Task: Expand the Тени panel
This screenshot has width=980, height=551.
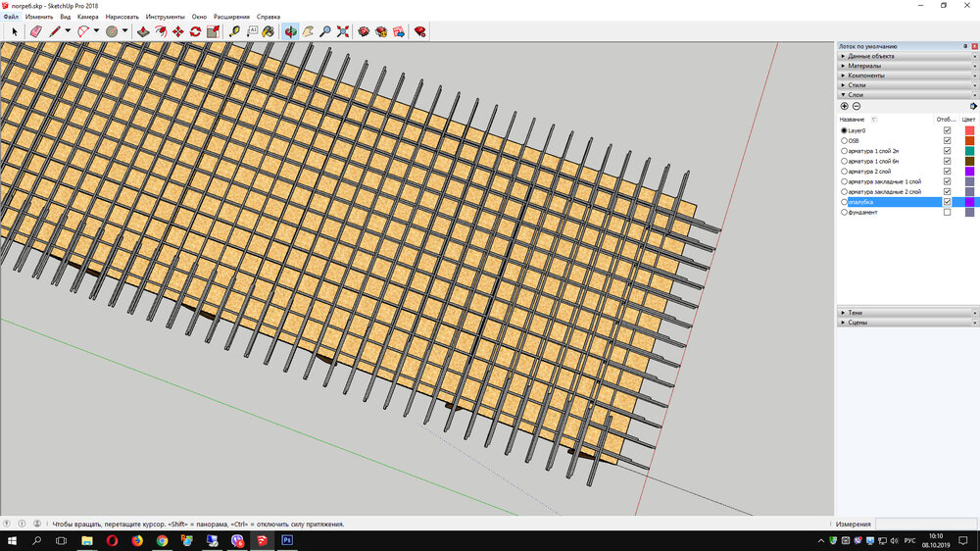Action: (x=856, y=312)
